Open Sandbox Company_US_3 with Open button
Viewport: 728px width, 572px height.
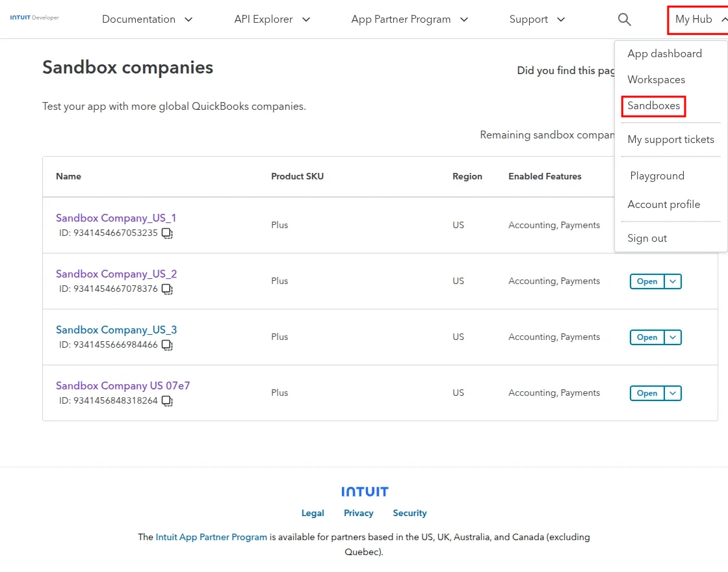click(x=647, y=337)
